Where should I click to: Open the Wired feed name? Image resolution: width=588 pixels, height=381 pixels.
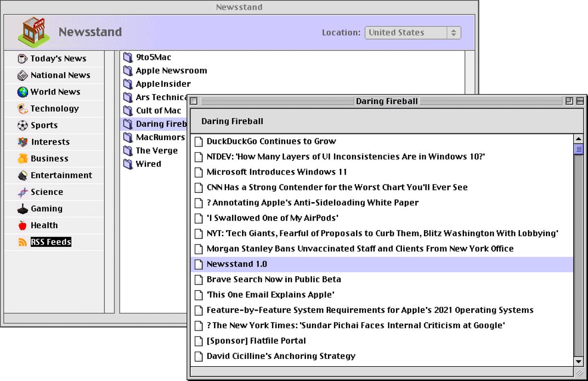coord(148,164)
